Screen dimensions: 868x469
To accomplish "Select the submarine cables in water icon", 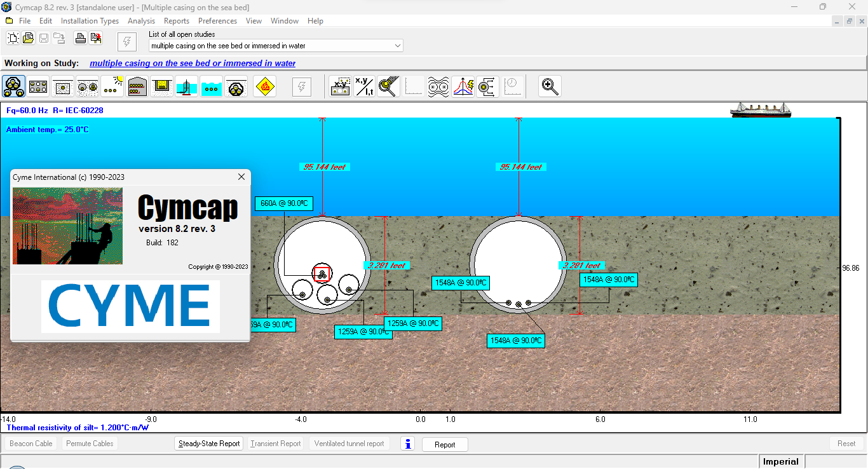I will pyautogui.click(x=212, y=86).
